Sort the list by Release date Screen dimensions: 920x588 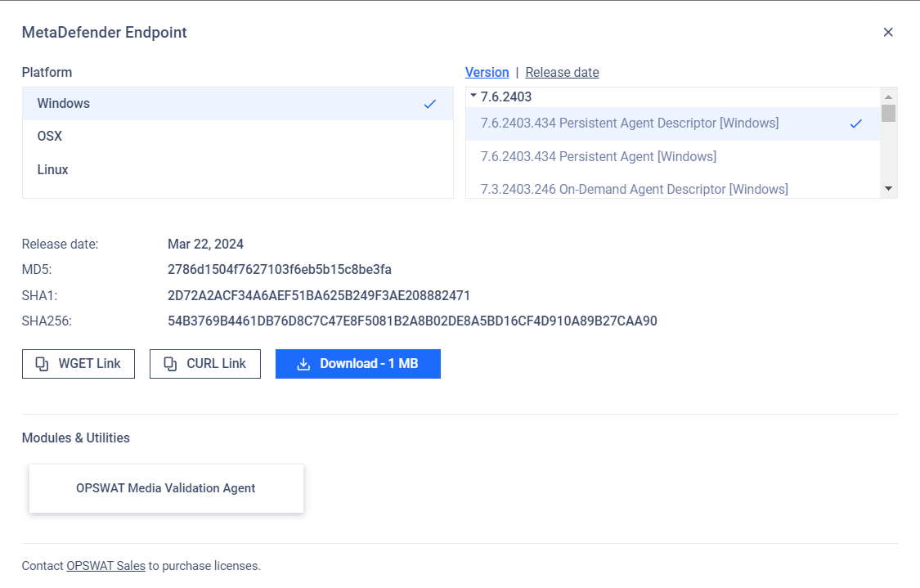tap(562, 72)
